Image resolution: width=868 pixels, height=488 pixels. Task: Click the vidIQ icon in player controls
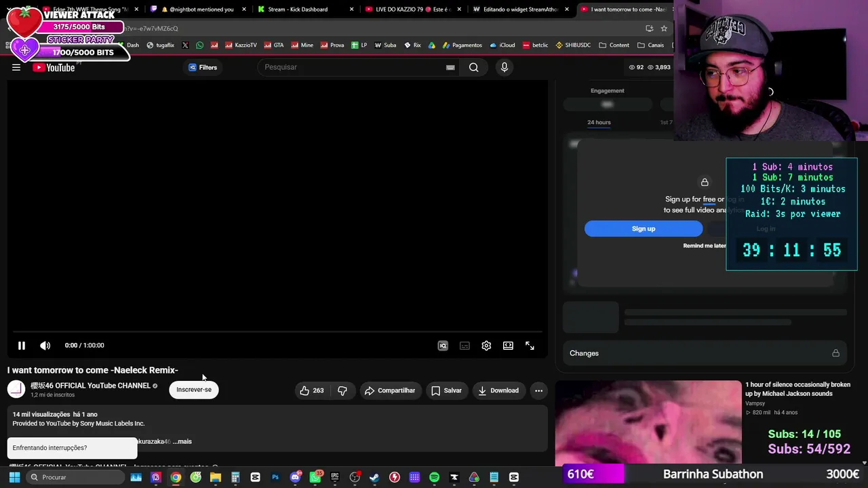[x=443, y=346]
